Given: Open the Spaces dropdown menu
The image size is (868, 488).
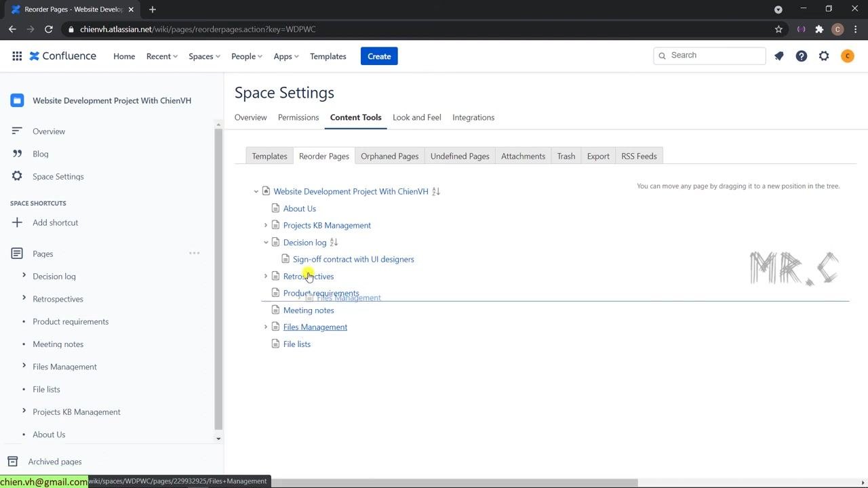Looking at the screenshot, I should (204, 56).
